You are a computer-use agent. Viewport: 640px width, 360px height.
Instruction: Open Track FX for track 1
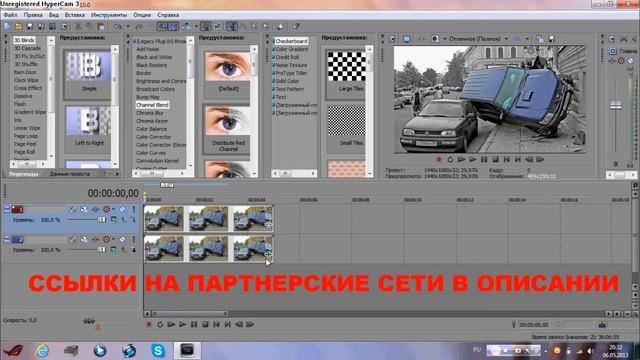95,209
